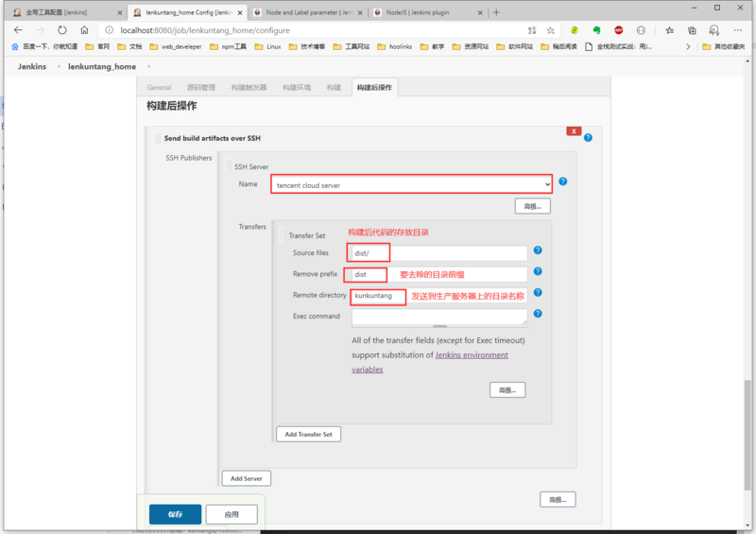Open the browser profile icon
The height and width of the screenshot is (534, 756).
click(x=714, y=30)
